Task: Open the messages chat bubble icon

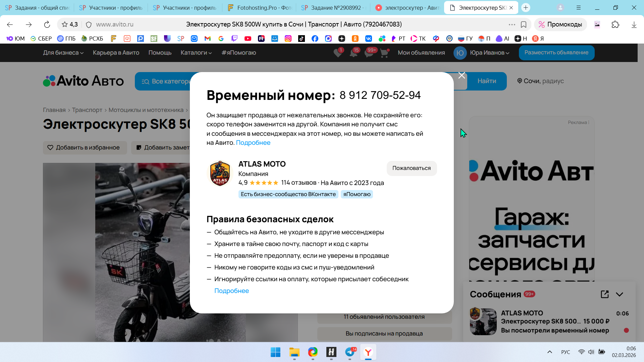Action: pos(369,53)
